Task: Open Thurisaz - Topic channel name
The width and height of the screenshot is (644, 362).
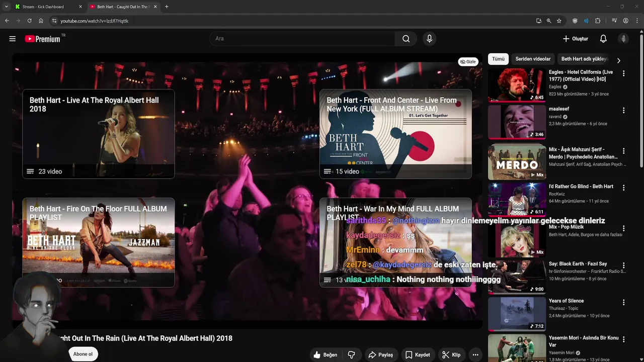Action: pyautogui.click(x=563, y=308)
